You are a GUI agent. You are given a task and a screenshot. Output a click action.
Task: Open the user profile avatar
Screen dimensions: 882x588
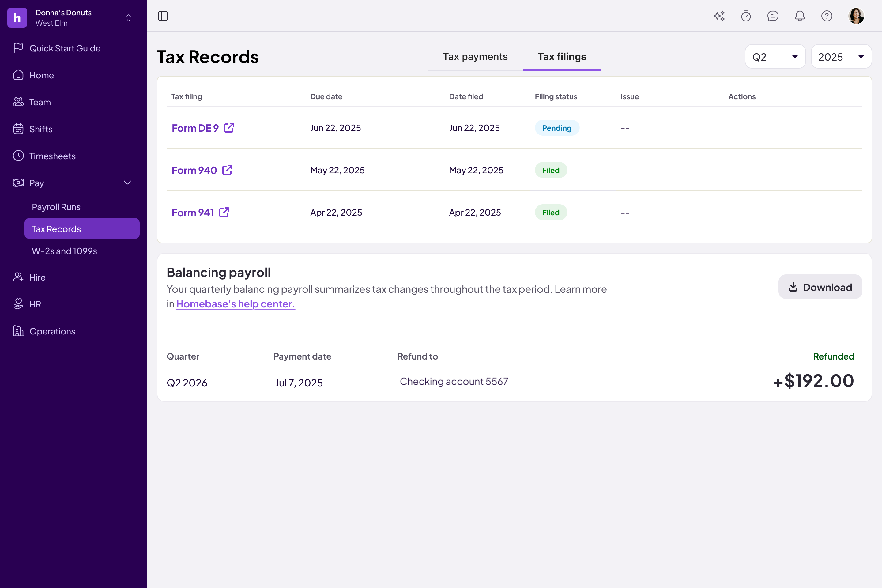[x=857, y=16]
